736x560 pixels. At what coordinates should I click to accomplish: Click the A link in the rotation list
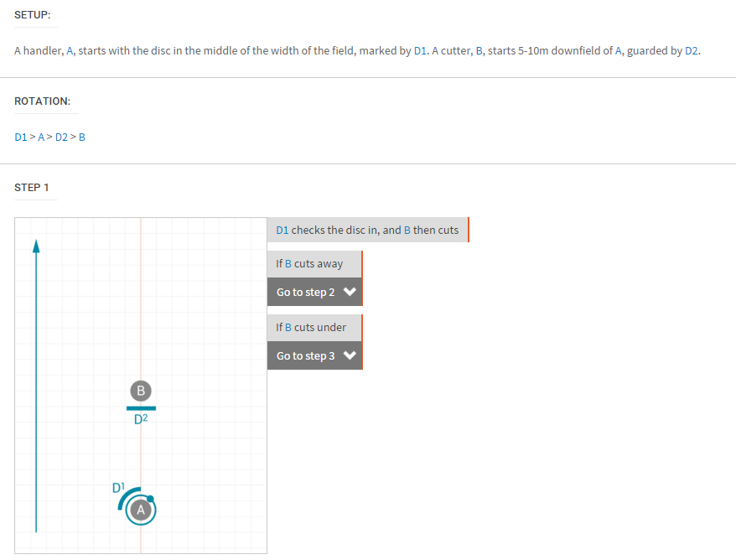click(x=41, y=137)
